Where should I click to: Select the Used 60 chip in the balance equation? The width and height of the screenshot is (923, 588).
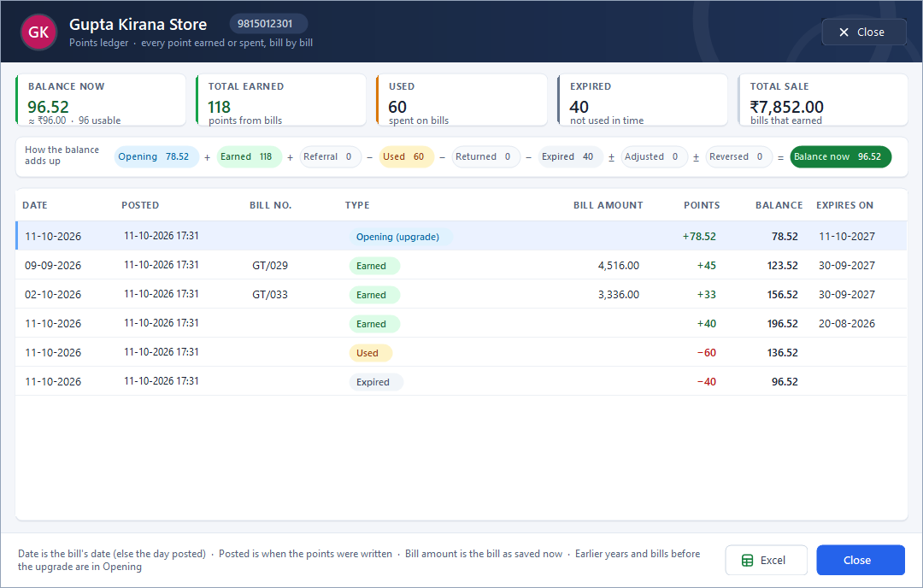(406, 156)
